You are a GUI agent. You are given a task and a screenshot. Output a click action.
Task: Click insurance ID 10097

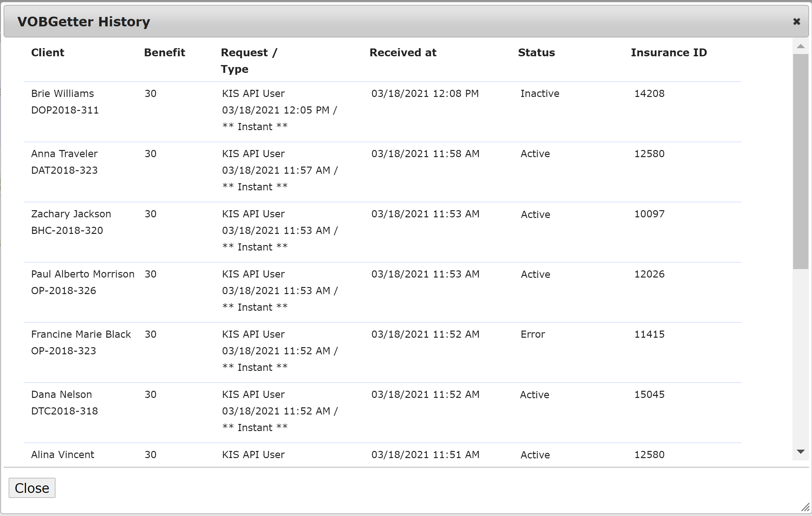[649, 214]
